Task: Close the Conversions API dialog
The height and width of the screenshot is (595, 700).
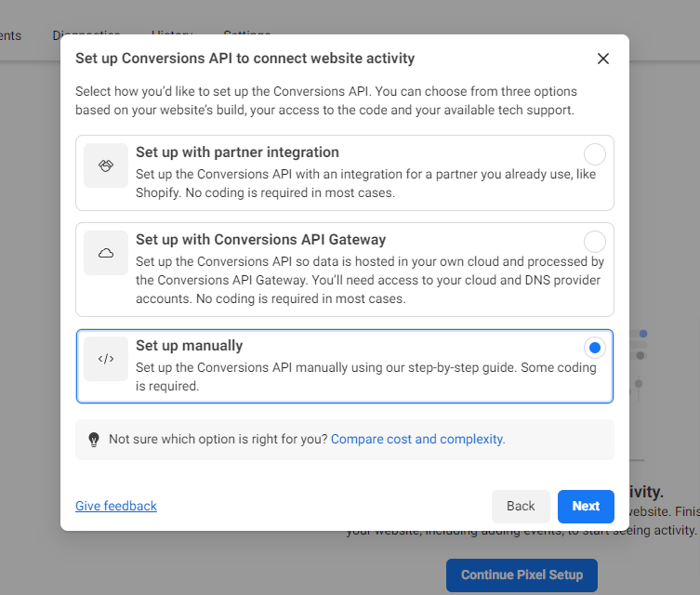Action: (603, 59)
